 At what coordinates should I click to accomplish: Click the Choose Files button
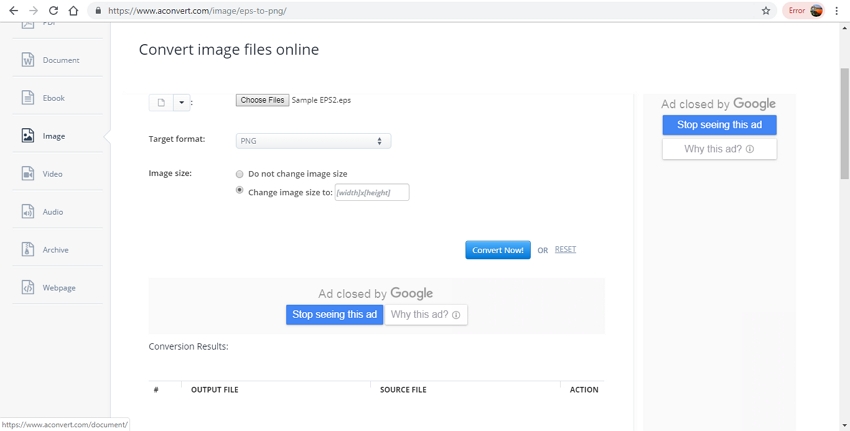[262, 100]
